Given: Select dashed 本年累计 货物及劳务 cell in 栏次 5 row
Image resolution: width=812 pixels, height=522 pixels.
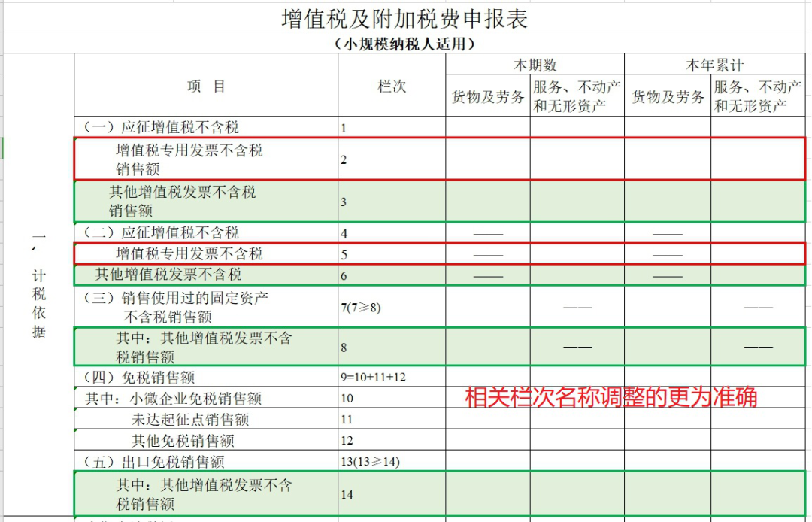Looking at the screenshot, I should pos(668,253).
